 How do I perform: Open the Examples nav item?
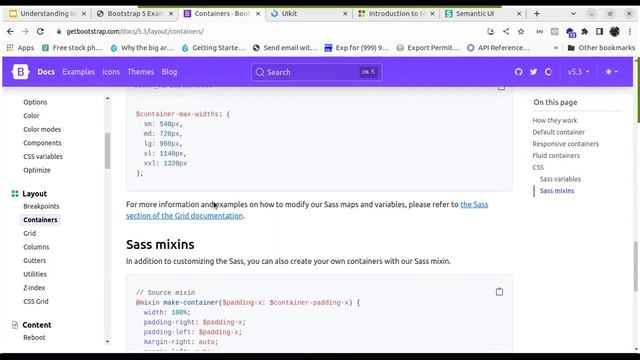click(x=78, y=72)
